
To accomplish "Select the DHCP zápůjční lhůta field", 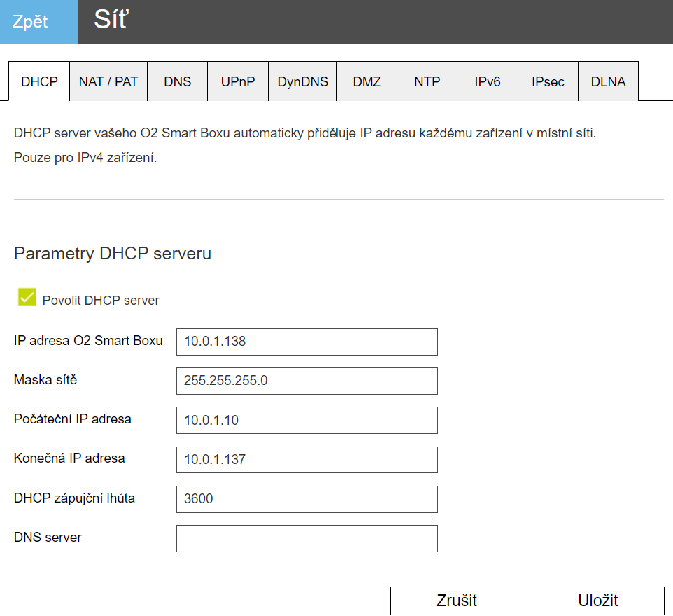I will 307,498.
